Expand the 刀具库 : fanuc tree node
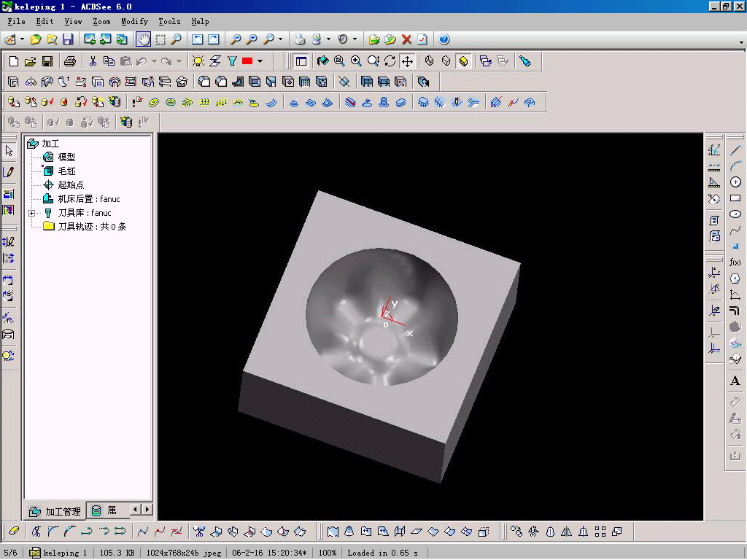Viewport: 747px width, 560px height. point(32,213)
